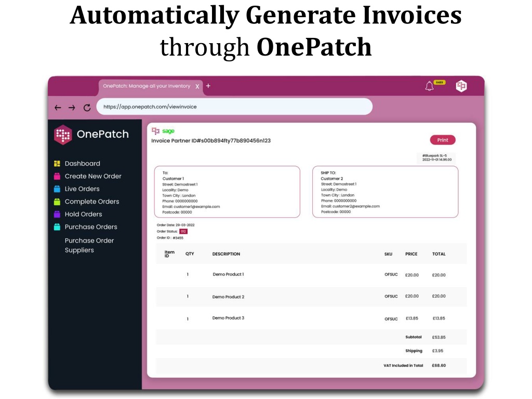Click the QTY column header

(x=190, y=254)
